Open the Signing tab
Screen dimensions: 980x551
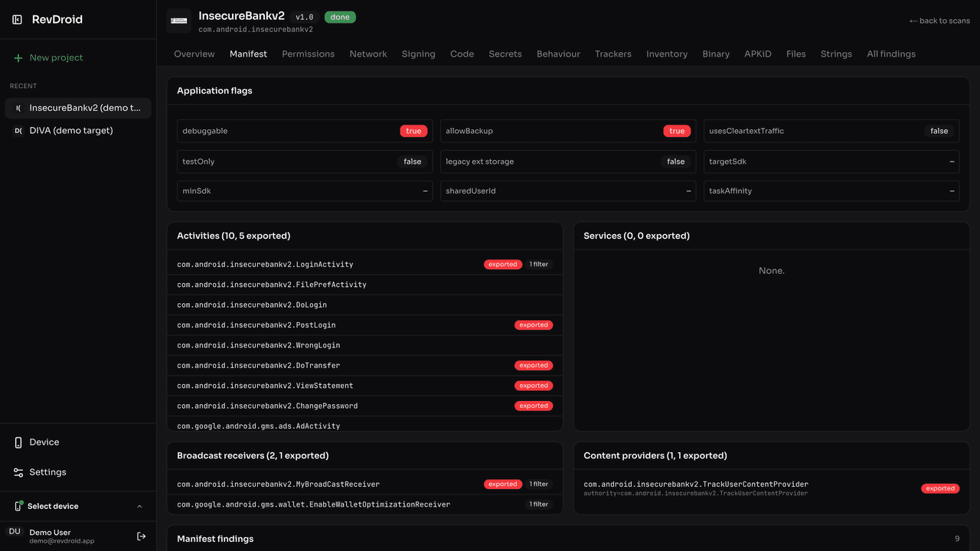419,54
